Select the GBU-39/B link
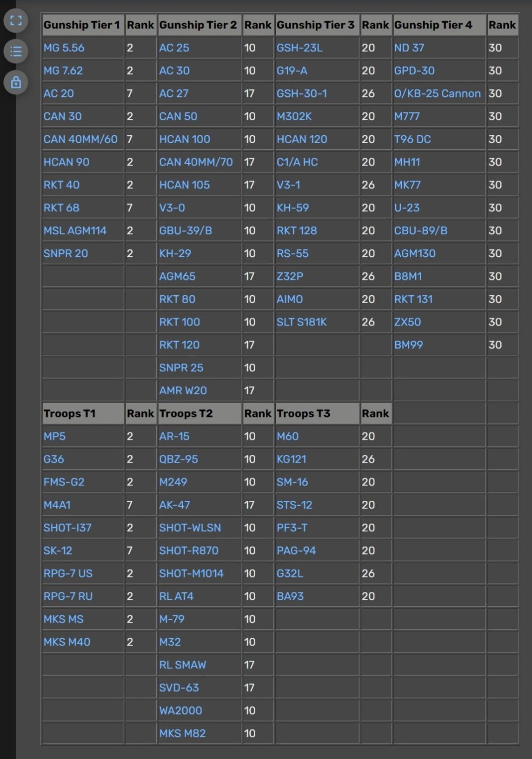This screenshot has height=759, width=532. click(185, 231)
